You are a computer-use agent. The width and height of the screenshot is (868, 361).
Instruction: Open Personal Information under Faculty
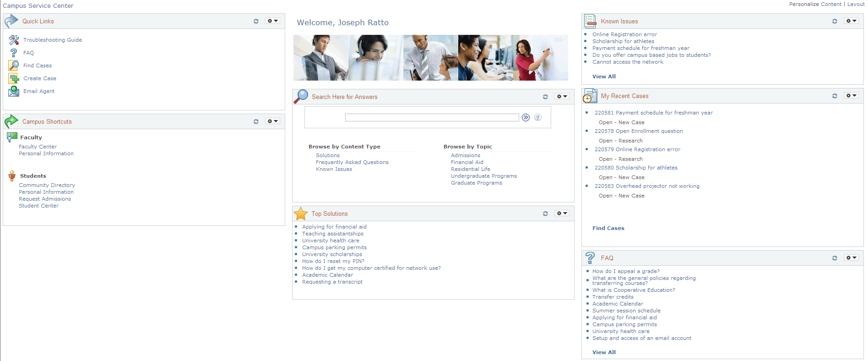click(x=46, y=153)
